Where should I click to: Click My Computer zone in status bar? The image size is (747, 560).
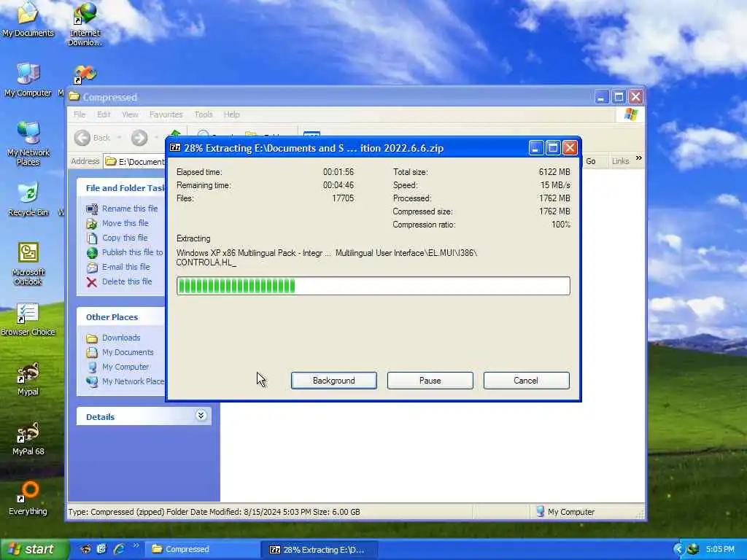point(565,512)
